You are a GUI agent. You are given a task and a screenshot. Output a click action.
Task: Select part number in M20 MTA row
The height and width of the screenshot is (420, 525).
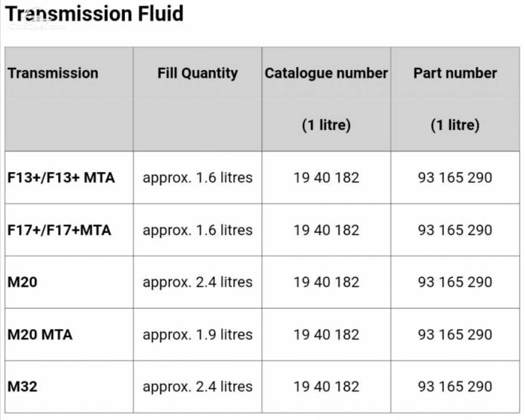click(x=455, y=335)
